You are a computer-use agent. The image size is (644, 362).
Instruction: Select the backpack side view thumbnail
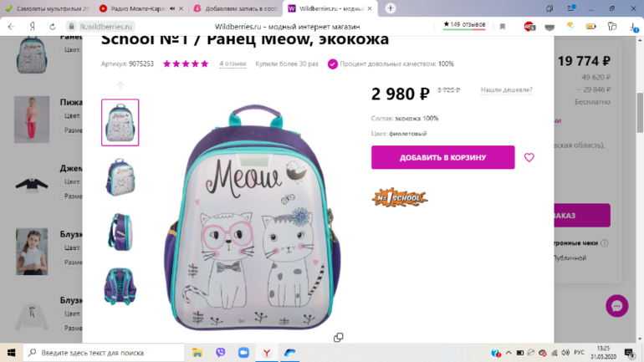pyautogui.click(x=120, y=232)
